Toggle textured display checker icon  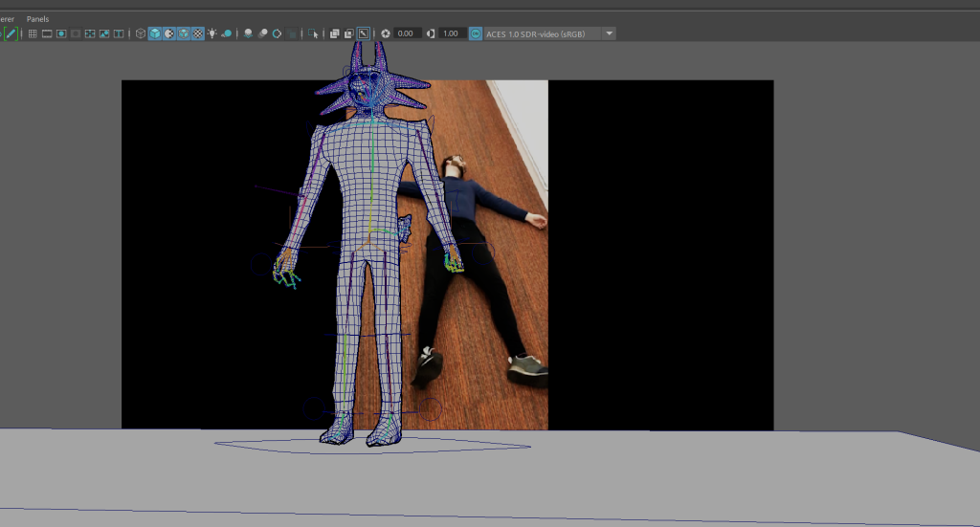[198, 33]
